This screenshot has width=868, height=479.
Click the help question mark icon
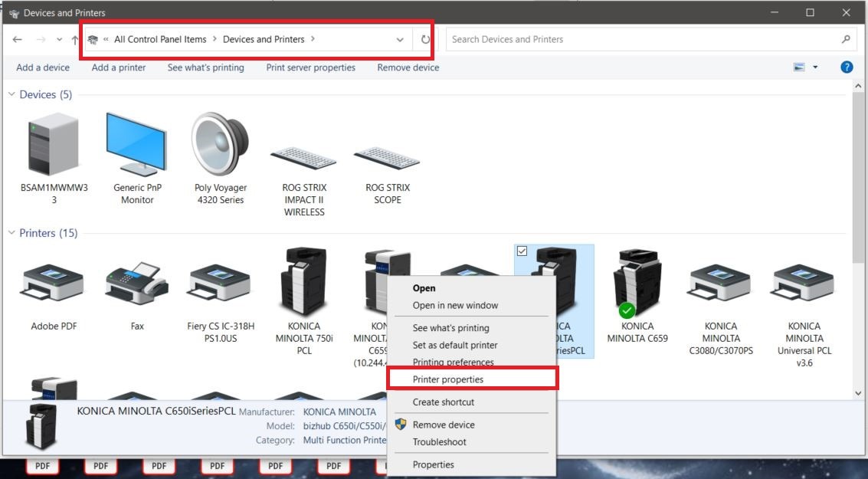point(847,67)
